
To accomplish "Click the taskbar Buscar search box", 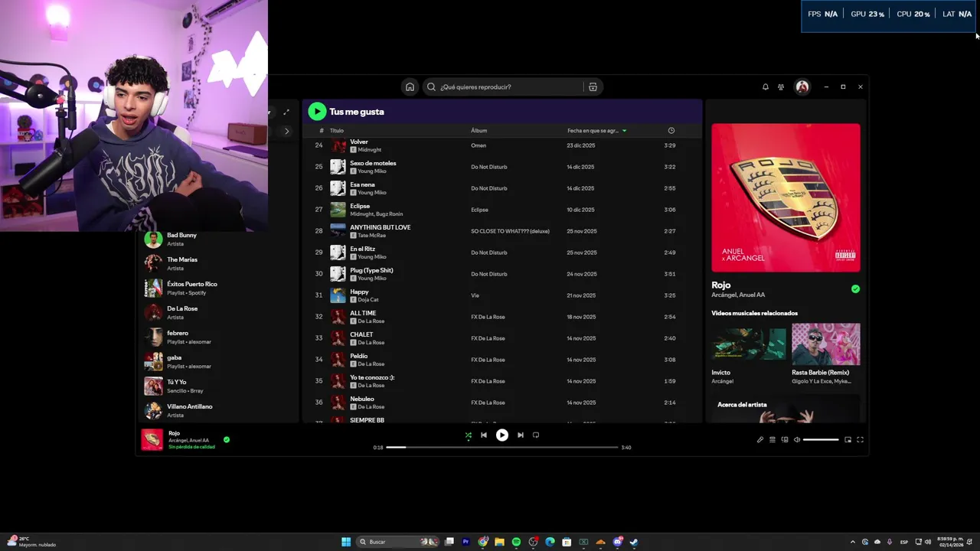I will point(398,542).
